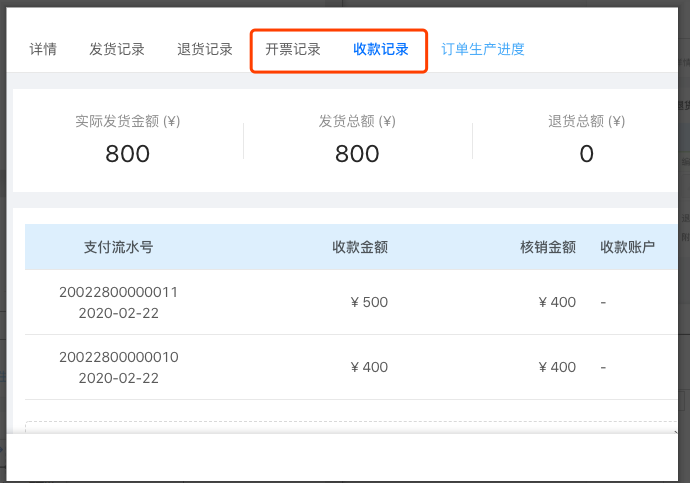Click the 退货总额 value 0
This screenshot has width=690, height=483.
point(587,154)
